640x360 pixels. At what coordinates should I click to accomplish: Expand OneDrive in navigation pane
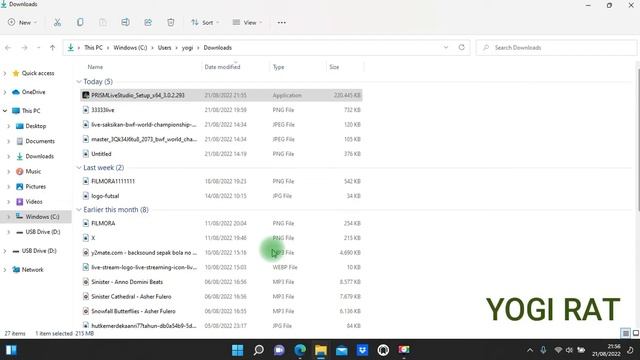tap(5, 92)
